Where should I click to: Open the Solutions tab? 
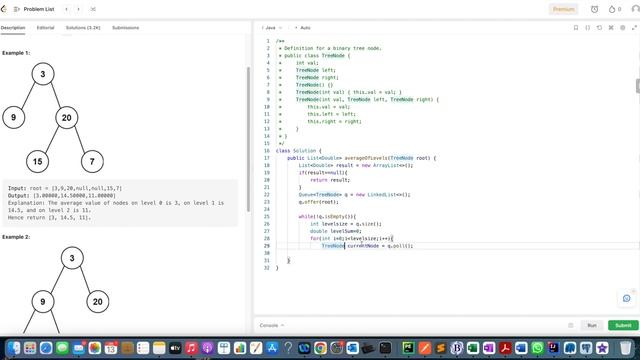(83, 28)
